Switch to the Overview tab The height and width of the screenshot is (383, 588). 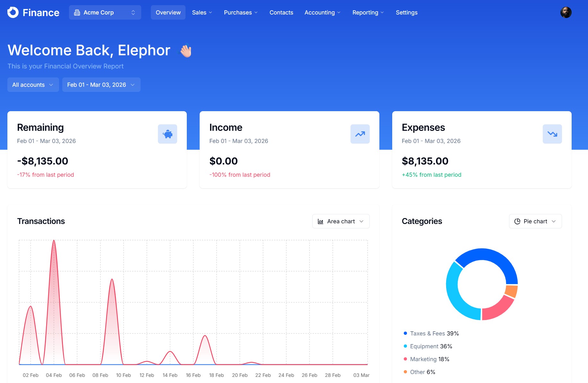pos(168,12)
